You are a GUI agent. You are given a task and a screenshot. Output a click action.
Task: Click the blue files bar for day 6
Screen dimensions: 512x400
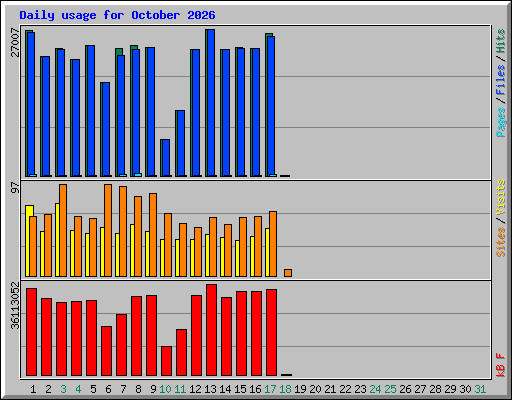pyautogui.click(x=106, y=129)
